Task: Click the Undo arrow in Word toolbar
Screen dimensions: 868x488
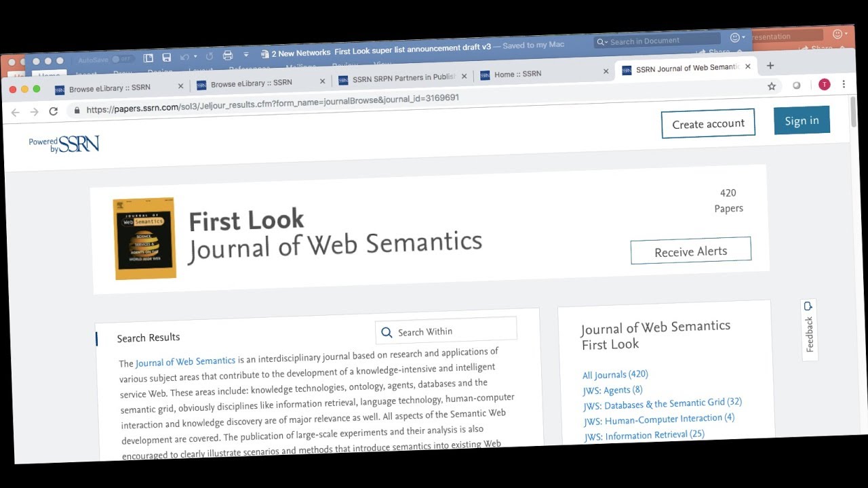Action: click(184, 57)
